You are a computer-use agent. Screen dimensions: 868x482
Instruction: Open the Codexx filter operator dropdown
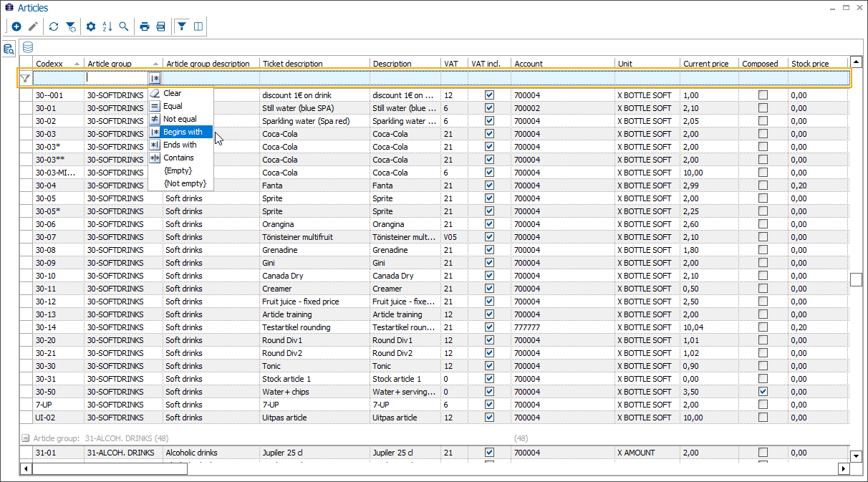[155, 77]
